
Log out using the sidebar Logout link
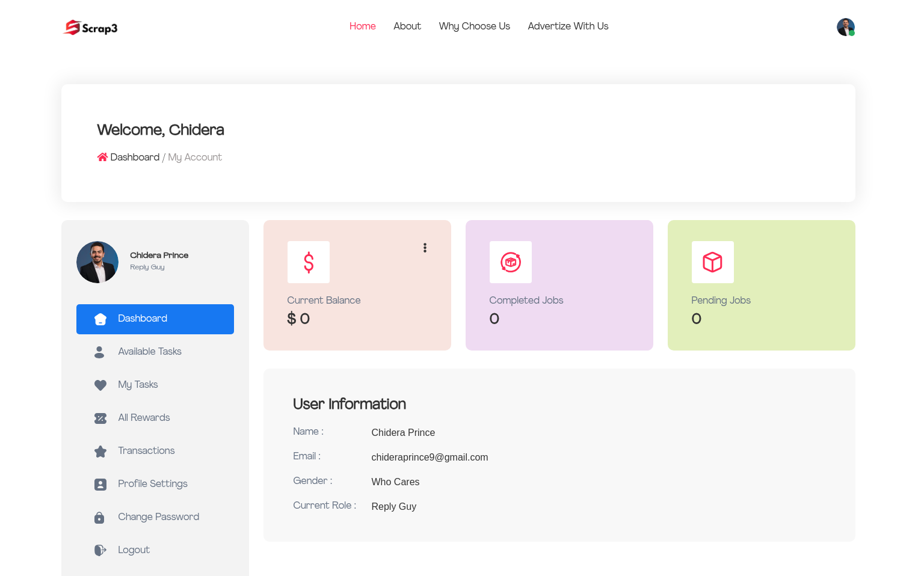(x=134, y=550)
